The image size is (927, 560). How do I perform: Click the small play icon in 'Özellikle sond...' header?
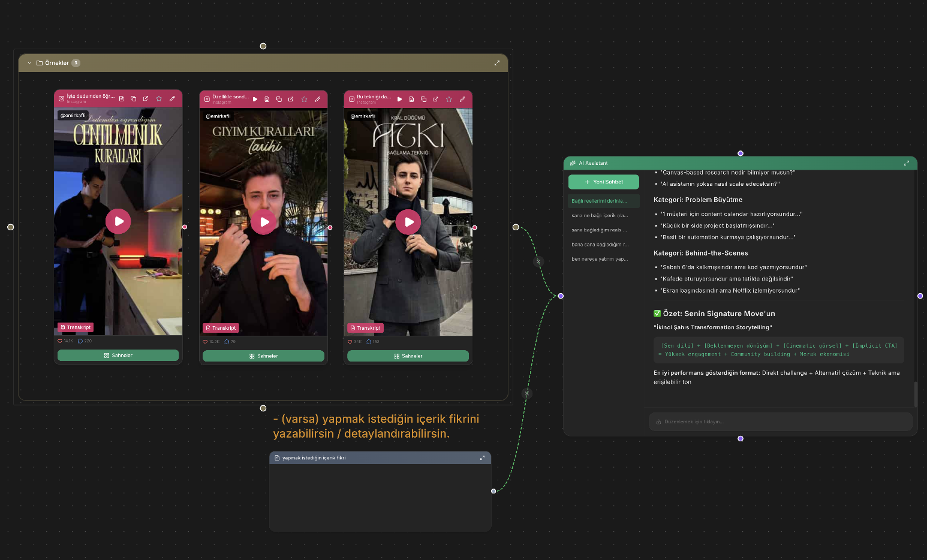coord(255,99)
